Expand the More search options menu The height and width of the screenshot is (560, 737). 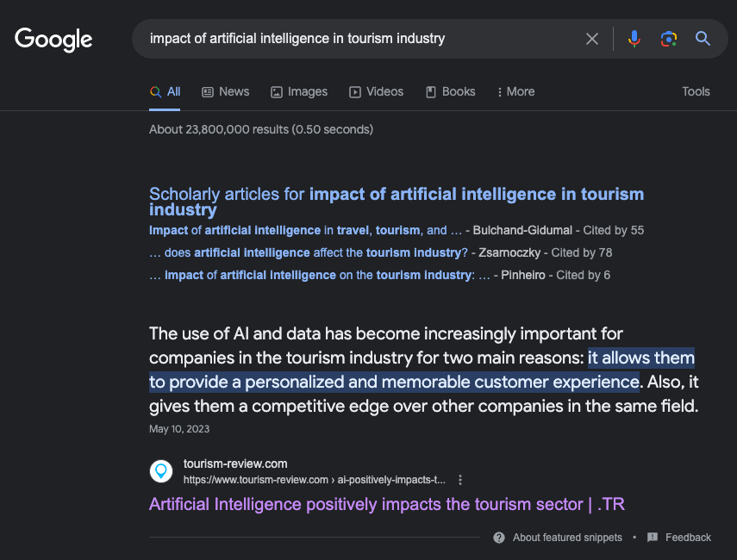click(516, 91)
